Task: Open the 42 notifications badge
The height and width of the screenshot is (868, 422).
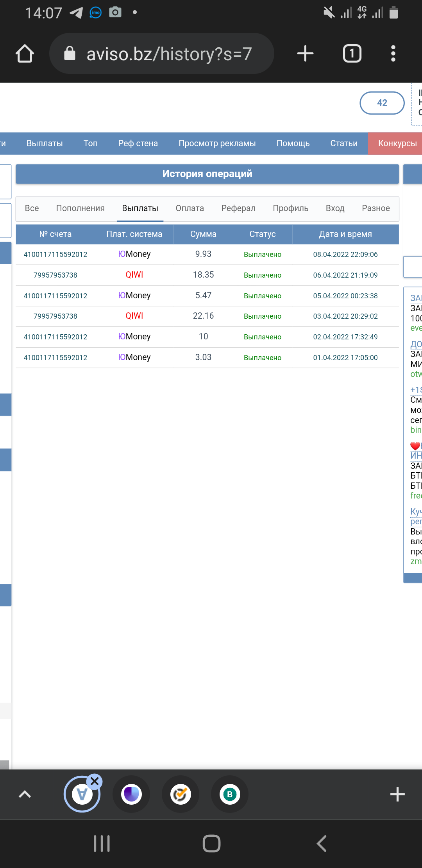Action: 382,103
